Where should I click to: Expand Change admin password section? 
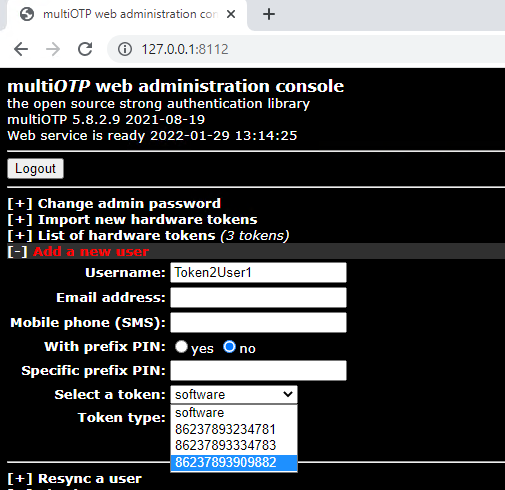click(x=114, y=204)
